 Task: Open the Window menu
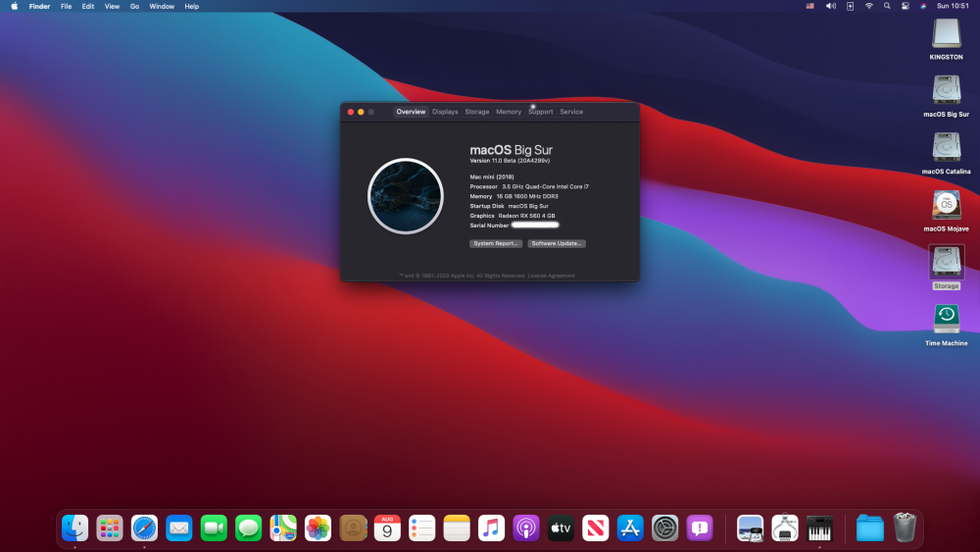tap(162, 6)
